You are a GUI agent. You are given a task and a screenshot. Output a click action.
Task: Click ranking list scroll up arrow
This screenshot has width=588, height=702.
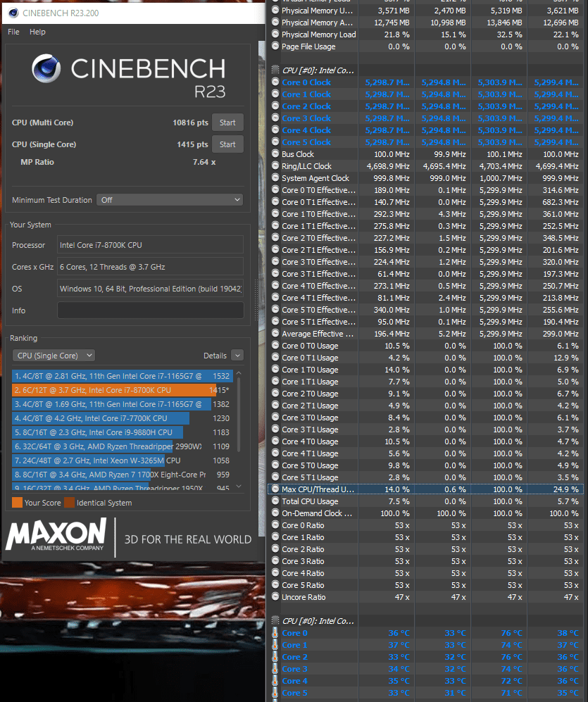[239, 373]
